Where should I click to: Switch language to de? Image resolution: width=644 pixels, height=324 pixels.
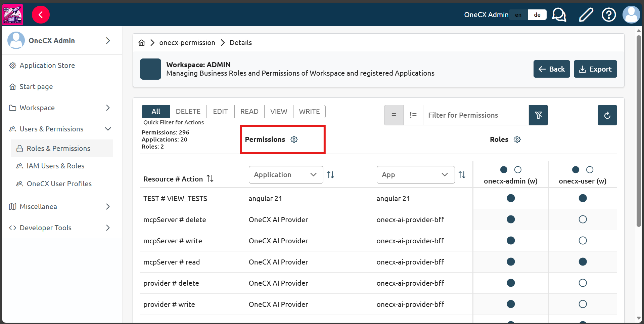tap(537, 15)
